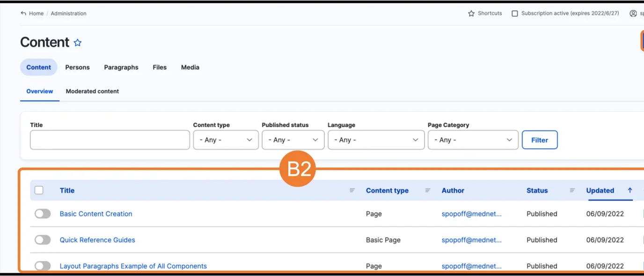Open the Published status filter dropdown
Image resolution: width=644 pixels, height=276 pixels.
pyautogui.click(x=293, y=140)
